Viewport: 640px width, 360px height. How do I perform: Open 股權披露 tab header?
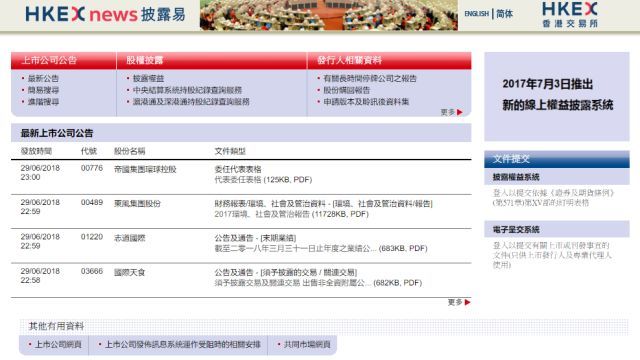click(x=144, y=60)
